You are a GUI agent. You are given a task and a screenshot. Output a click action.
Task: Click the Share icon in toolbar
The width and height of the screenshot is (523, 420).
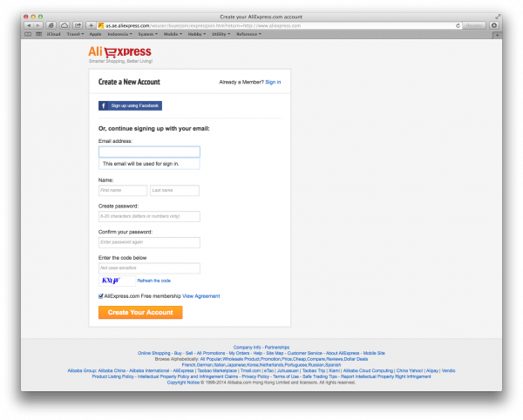pos(78,25)
